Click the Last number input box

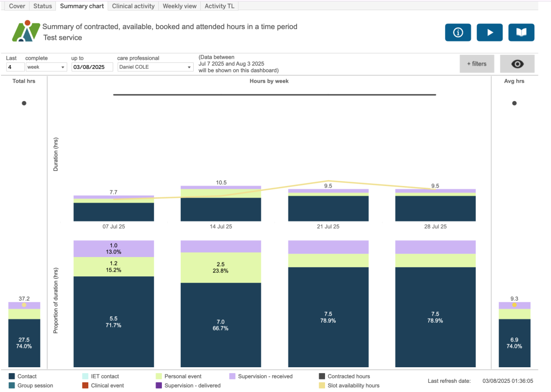point(15,67)
